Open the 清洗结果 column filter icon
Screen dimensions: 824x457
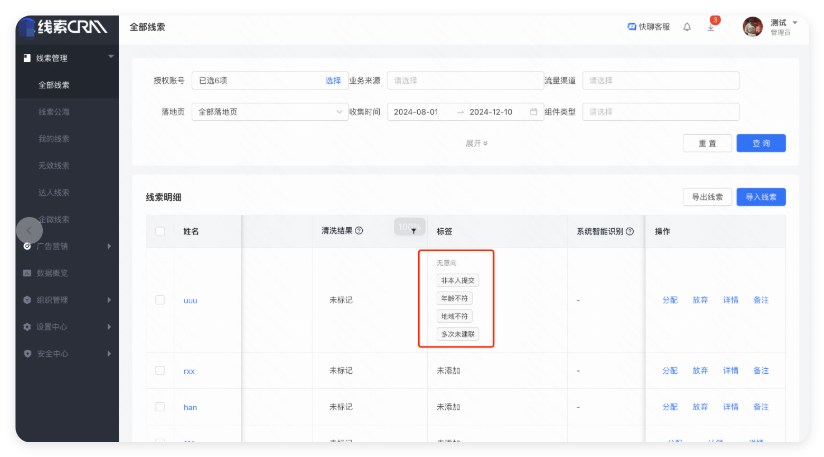[414, 231]
